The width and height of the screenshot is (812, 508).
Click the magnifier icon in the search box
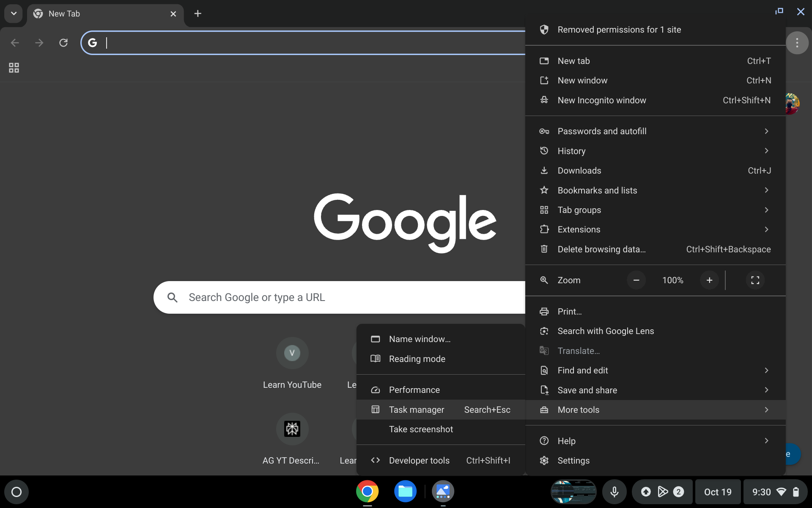172,298
